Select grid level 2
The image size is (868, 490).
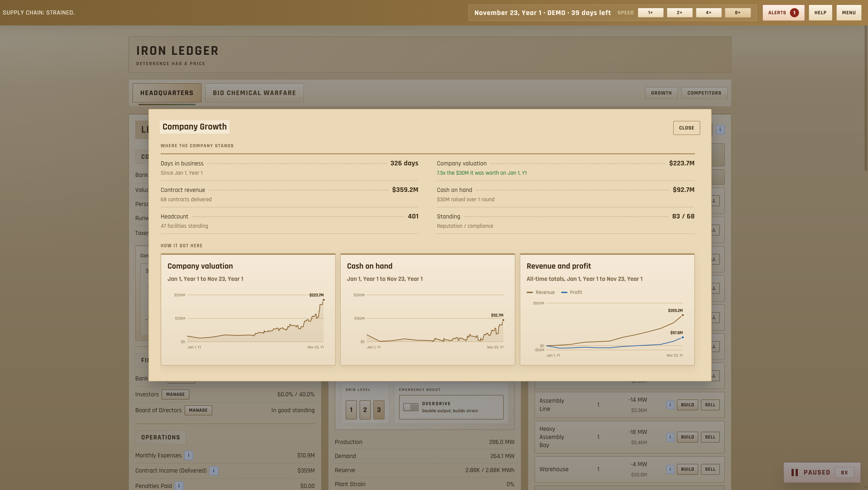(365, 409)
